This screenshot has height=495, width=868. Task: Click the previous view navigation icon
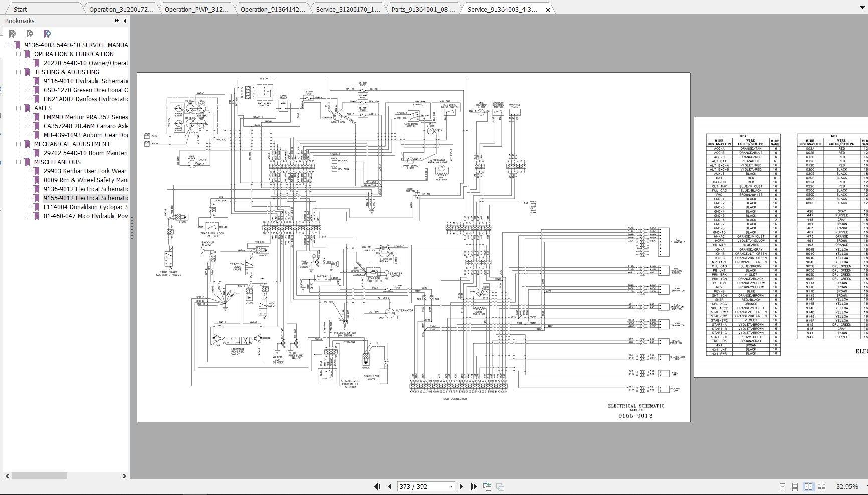pyautogui.click(x=487, y=486)
